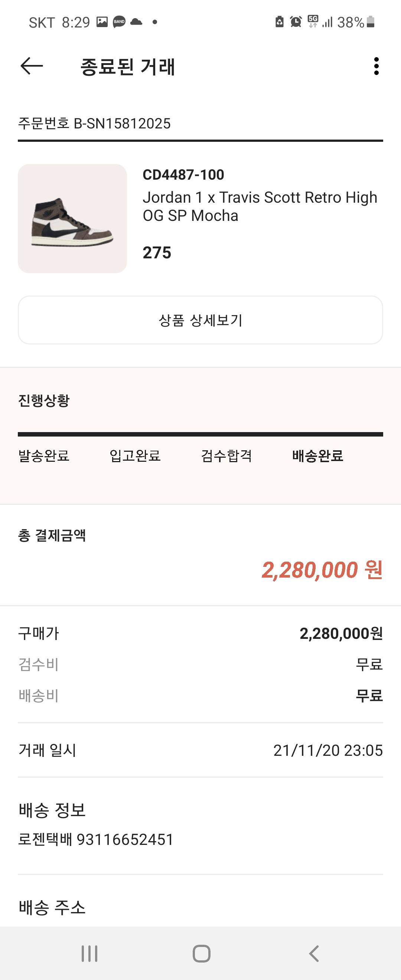Select the 입고완료 progress step
The width and height of the screenshot is (401, 980).
[135, 455]
